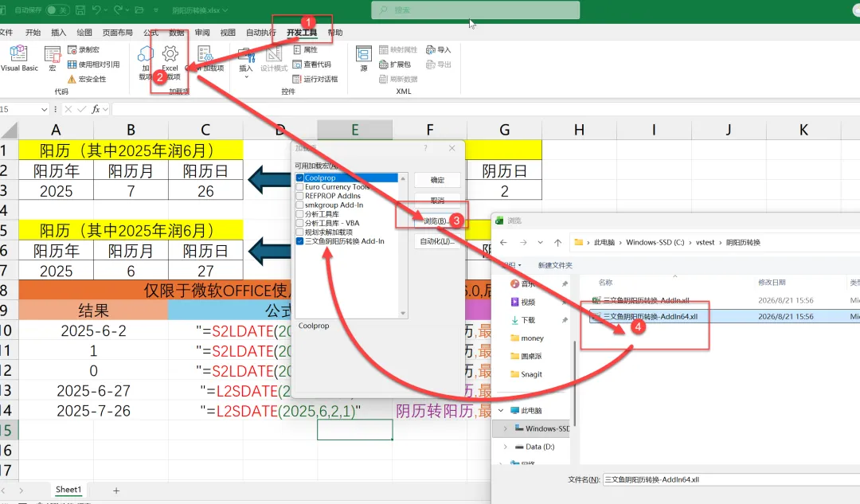Select file 三文鱼阴阳历转换-AddIn64.xll
The width and height of the screenshot is (860, 504).
pyautogui.click(x=650, y=316)
